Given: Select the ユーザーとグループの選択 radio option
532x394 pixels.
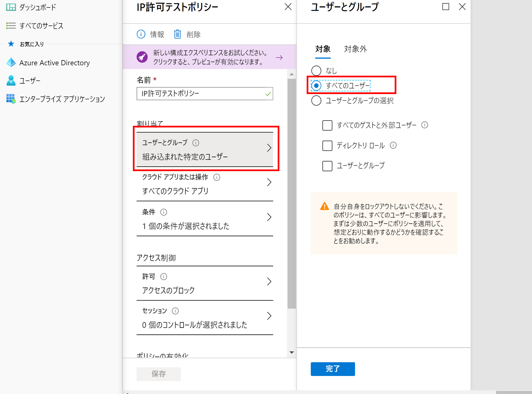Looking at the screenshot, I should (316, 100).
